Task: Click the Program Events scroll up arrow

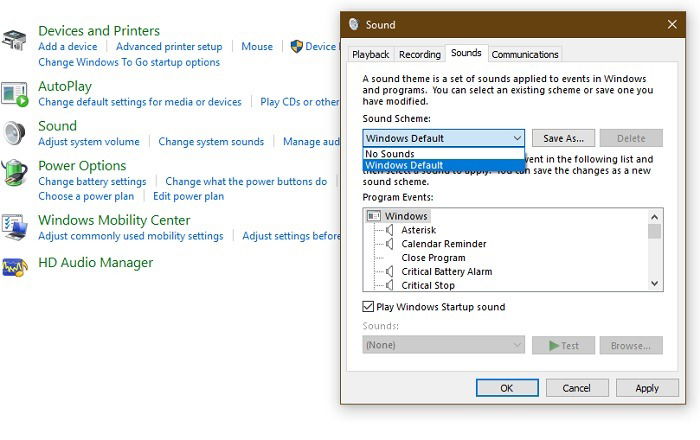Action: click(654, 217)
